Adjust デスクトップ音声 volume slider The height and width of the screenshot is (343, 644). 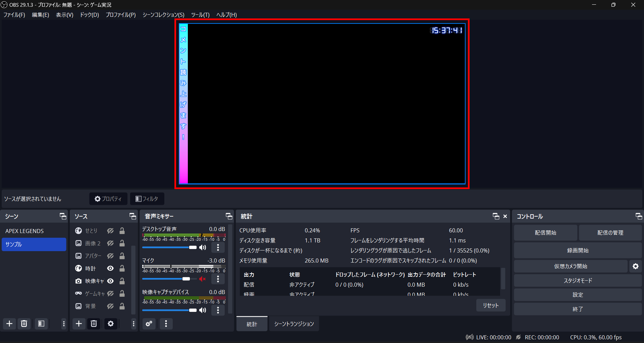(x=169, y=247)
